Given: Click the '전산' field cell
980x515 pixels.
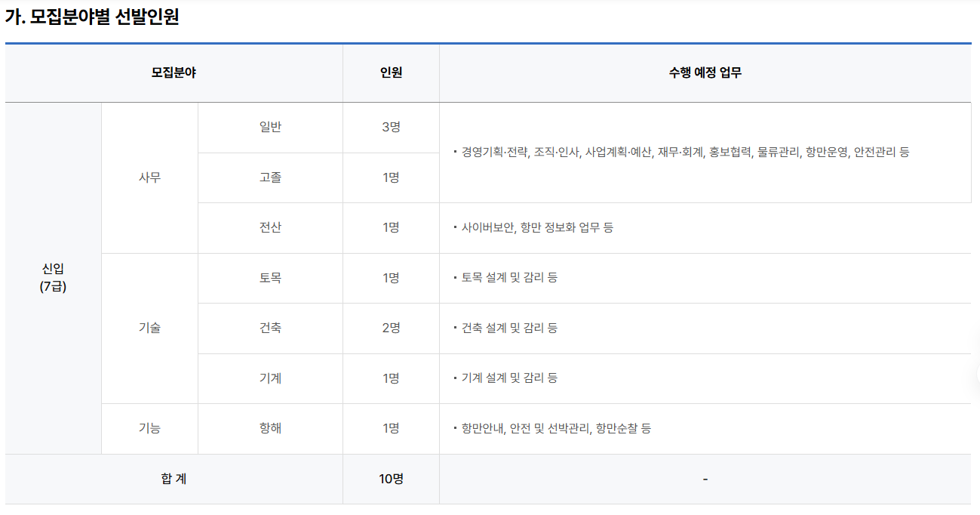Looking at the screenshot, I should (x=270, y=227).
